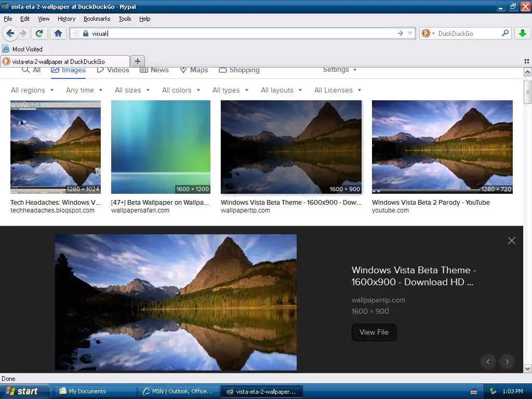Follow Windows Vista Beta 2 Parody - YouTube link
532x399 pixels.
click(431, 202)
